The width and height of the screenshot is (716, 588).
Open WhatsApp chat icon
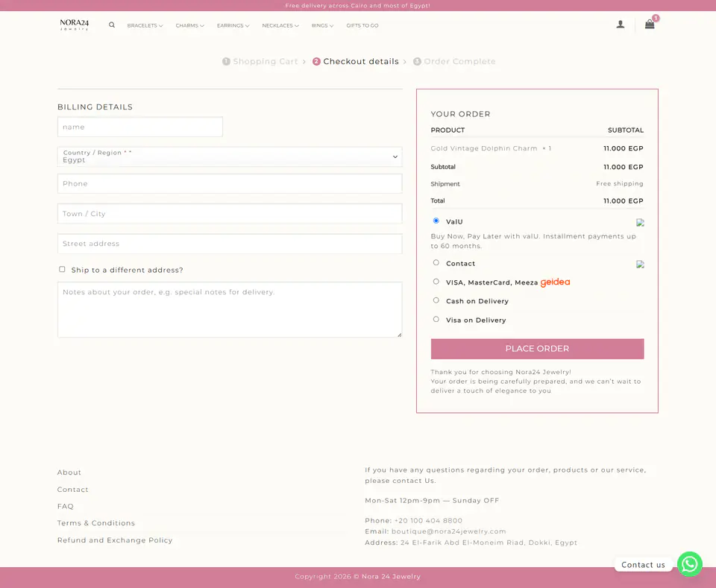point(689,564)
